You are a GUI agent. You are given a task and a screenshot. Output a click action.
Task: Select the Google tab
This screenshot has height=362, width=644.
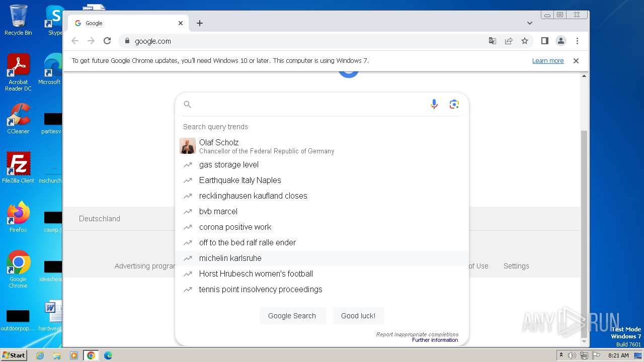click(x=129, y=23)
